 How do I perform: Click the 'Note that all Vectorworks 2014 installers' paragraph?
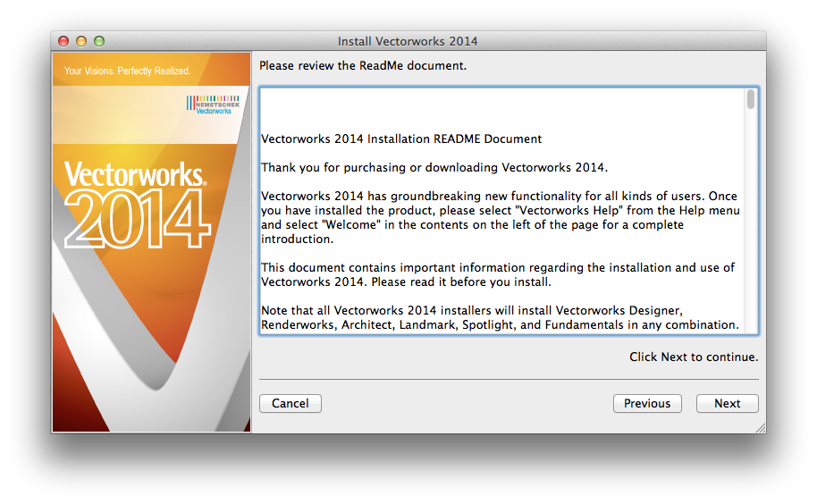click(x=500, y=317)
